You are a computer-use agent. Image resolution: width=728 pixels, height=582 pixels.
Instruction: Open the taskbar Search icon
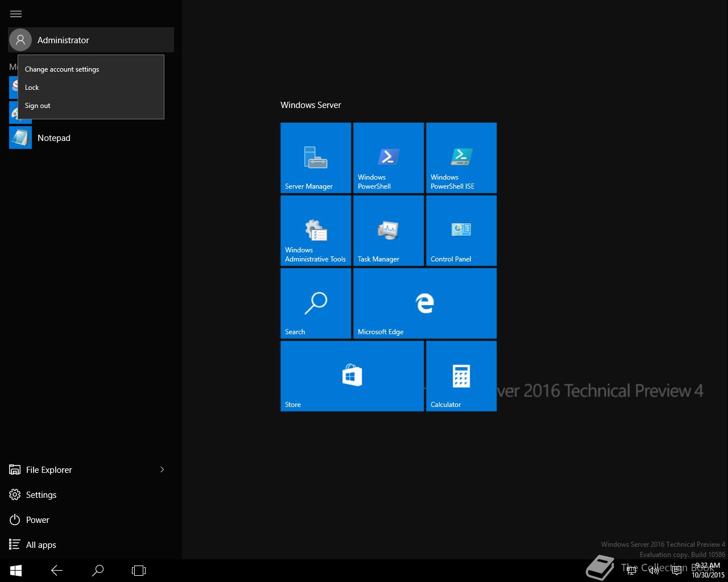click(x=98, y=570)
